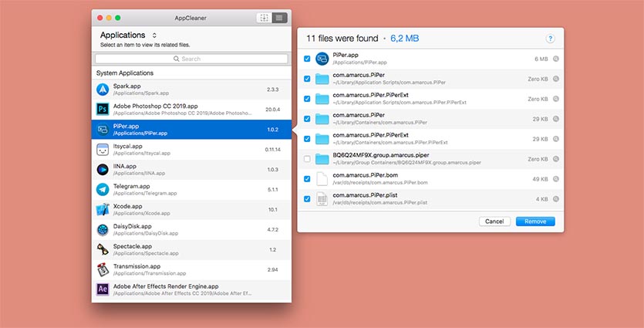The image size is (644, 328).
Task: Click the Spark app icon
Action: point(103,90)
